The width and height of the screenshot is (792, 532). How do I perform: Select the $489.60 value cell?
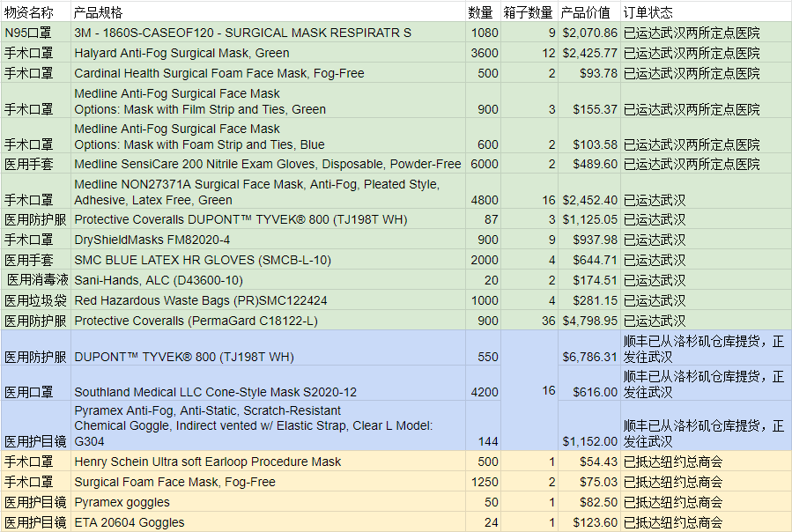(x=589, y=164)
